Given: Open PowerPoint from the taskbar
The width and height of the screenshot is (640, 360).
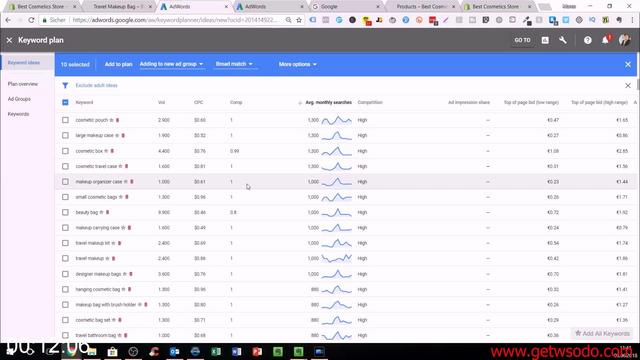Looking at the screenshot, I should (x=257, y=351).
